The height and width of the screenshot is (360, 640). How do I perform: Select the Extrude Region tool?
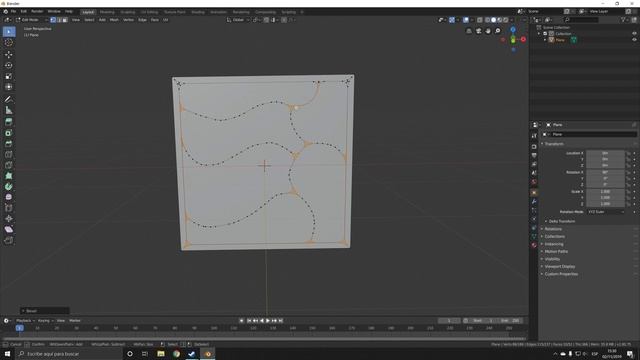coord(9,122)
